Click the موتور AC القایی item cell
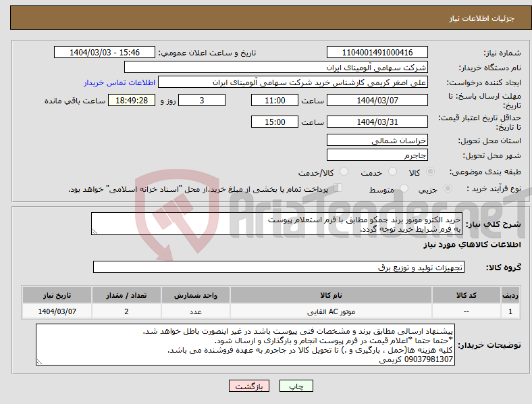532x404 pixels. pyautogui.click(x=331, y=311)
